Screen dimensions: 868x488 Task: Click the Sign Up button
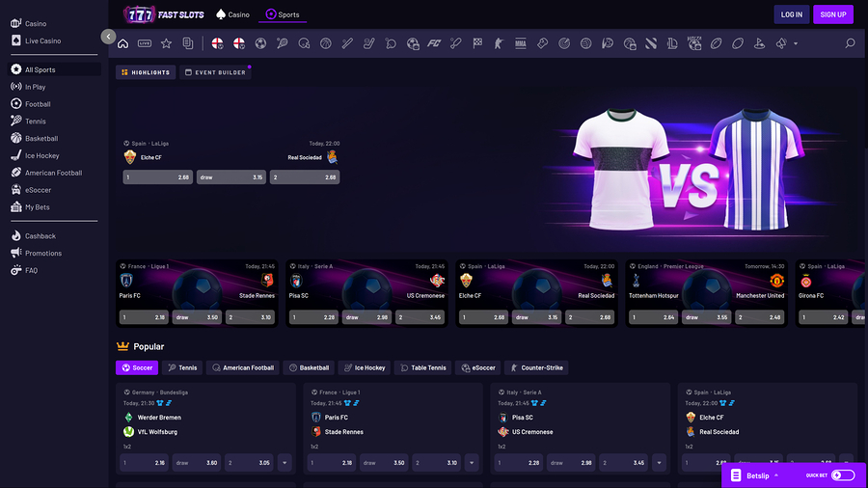pos(832,14)
